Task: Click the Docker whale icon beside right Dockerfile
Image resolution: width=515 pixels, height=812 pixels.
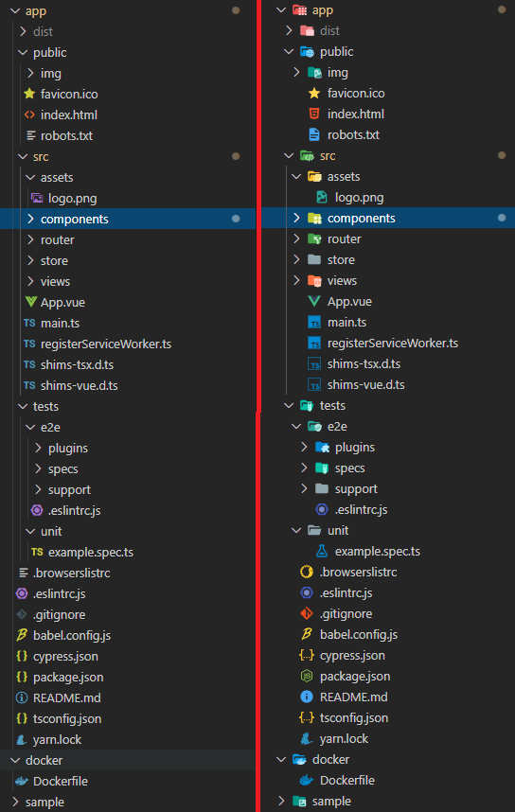Action: pyautogui.click(x=307, y=780)
